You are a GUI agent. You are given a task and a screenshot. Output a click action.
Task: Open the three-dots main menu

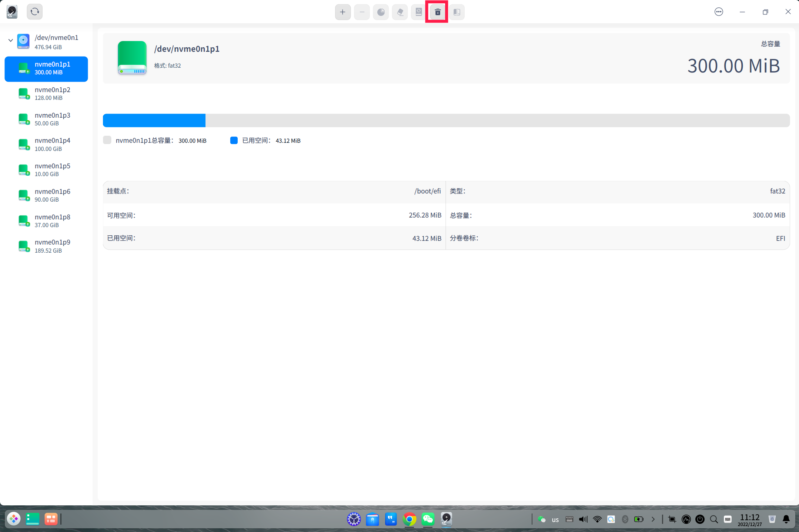pyautogui.click(x=718, y=12)
